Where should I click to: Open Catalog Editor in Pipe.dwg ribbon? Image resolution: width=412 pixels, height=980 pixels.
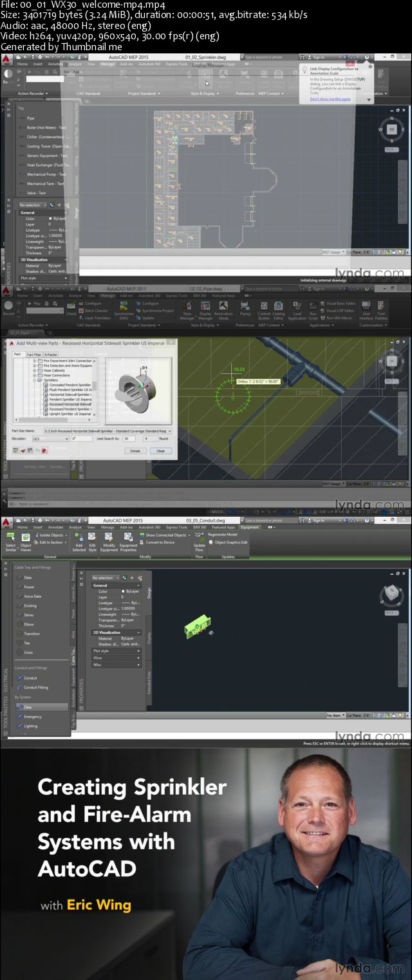coord(278,311)
